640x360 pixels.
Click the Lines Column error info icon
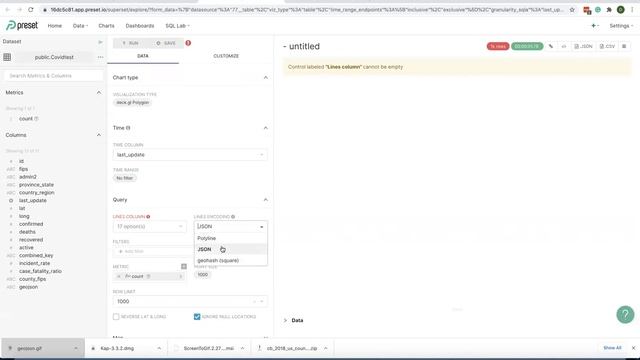(148, 217)
